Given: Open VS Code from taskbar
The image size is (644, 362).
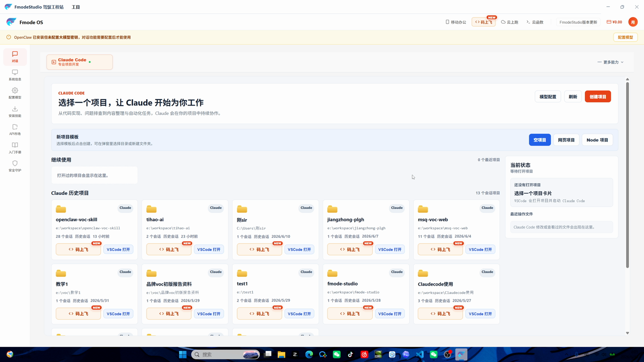Looking at the screenshot, I should coord(419,354).
